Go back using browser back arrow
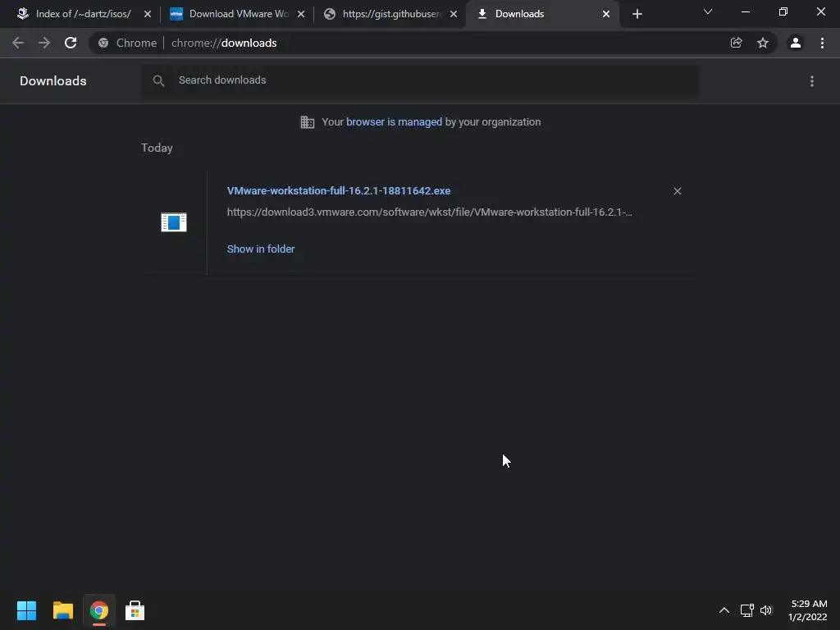 [x=18, y=43]
